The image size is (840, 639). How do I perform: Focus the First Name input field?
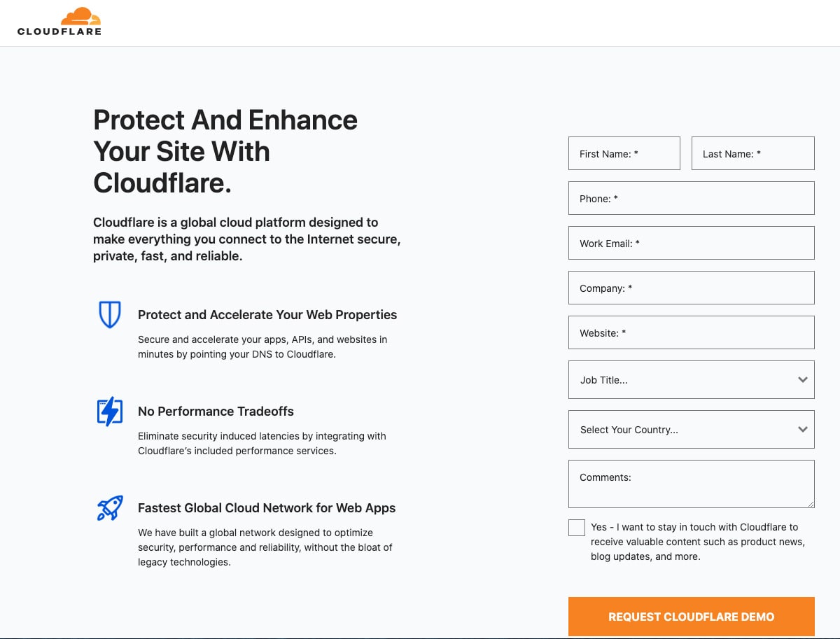coord(624,153)
